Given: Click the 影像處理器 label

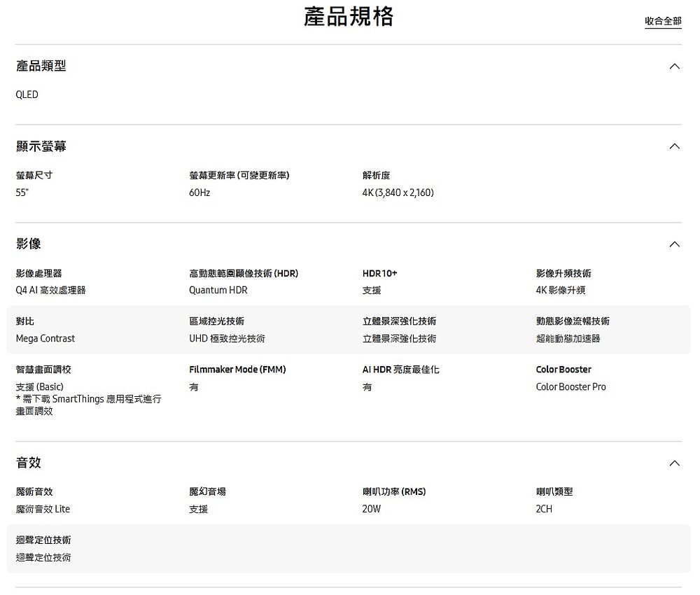Looking at the screenshot, I should pyautogui.click(x=38, y=273).
